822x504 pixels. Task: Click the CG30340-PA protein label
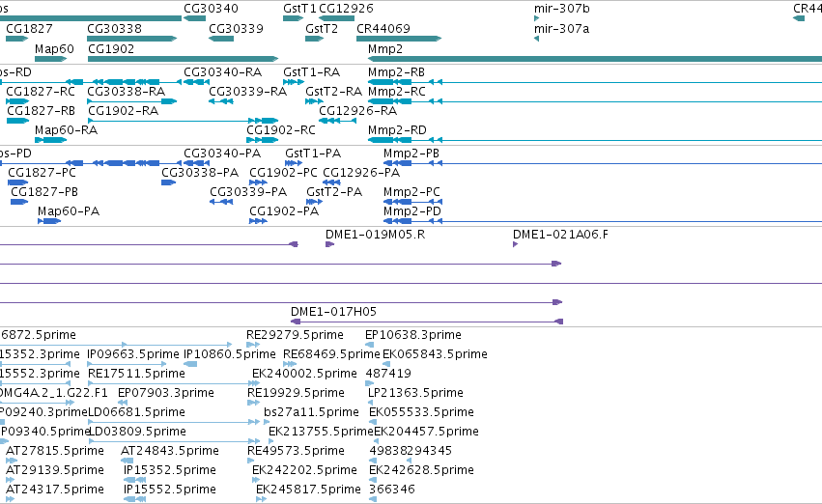click(x=222, y=153)
